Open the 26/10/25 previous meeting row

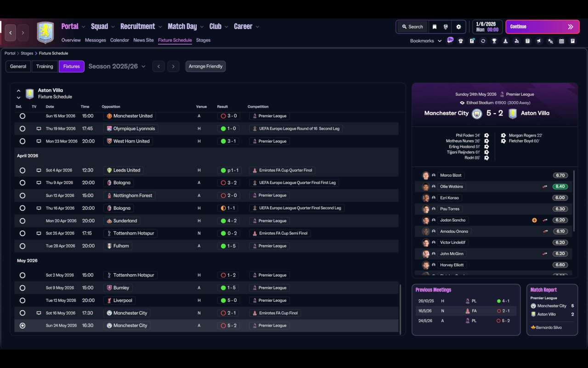pyautogui.click(x=466, y=301)
